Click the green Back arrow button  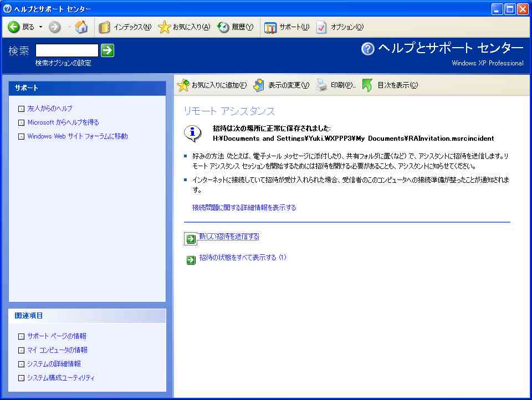pos(14,27)
